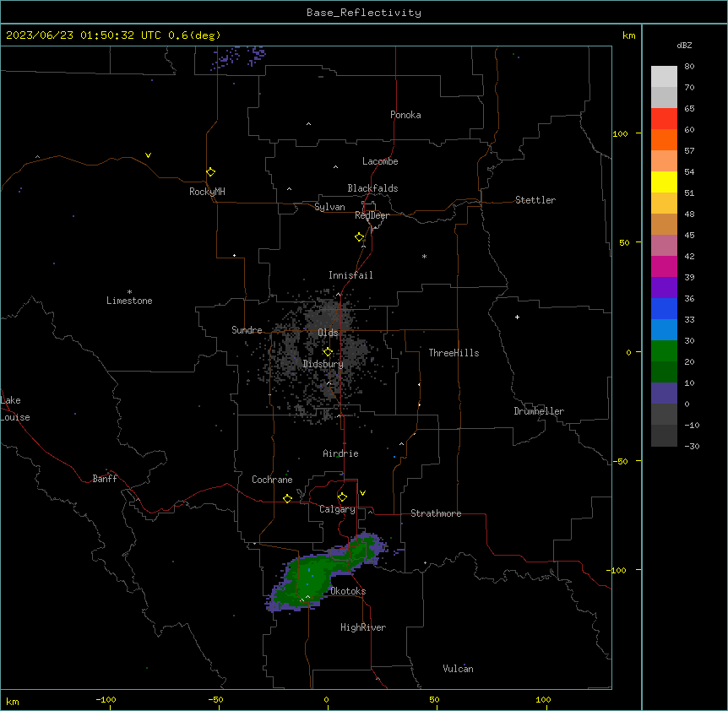
Task: Click the Lacombe city label
Action: [x=380, y=161]
